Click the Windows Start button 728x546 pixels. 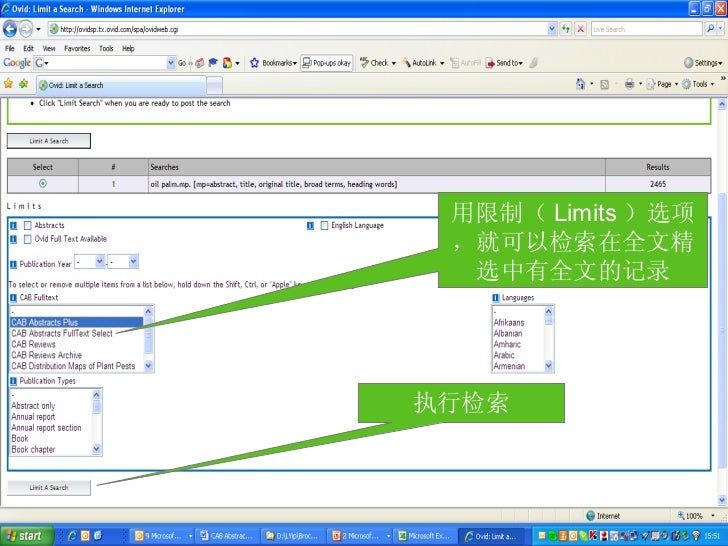(x=26, y=536)
